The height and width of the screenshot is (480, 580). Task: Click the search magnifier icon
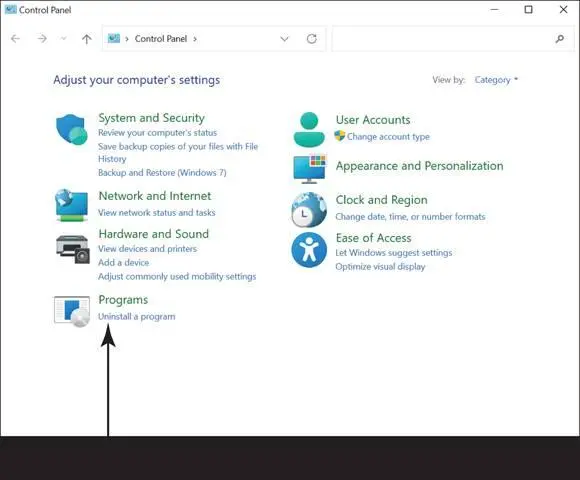pos(560,38)
